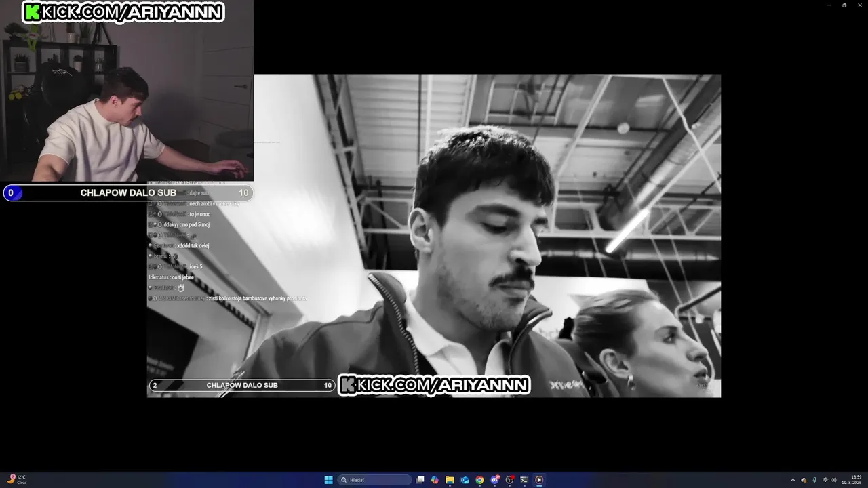Click the taskbar search box labeled Hľadať
The image size is (868, 488).
pos(376,480)
